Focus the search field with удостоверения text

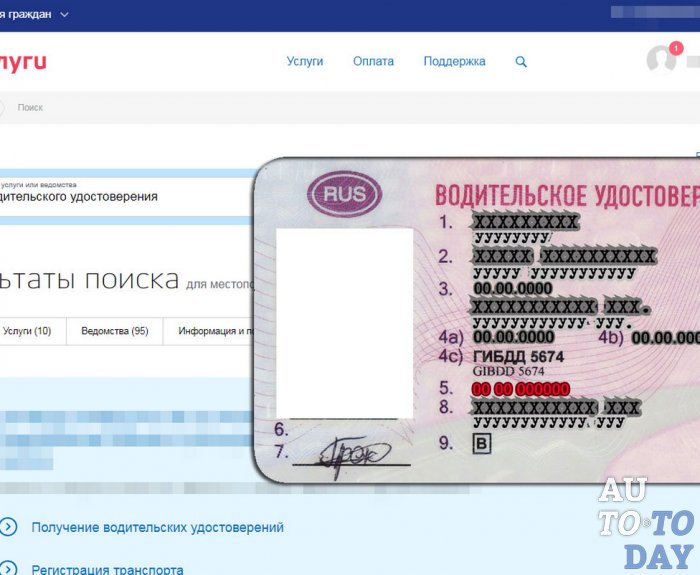pyautogui.click(x=120, y=197)
